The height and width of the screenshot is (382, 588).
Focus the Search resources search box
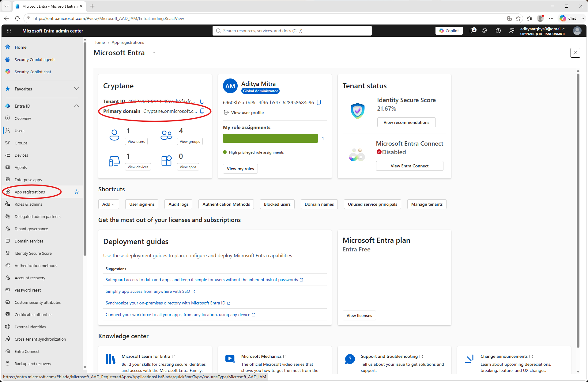point(292,31)
